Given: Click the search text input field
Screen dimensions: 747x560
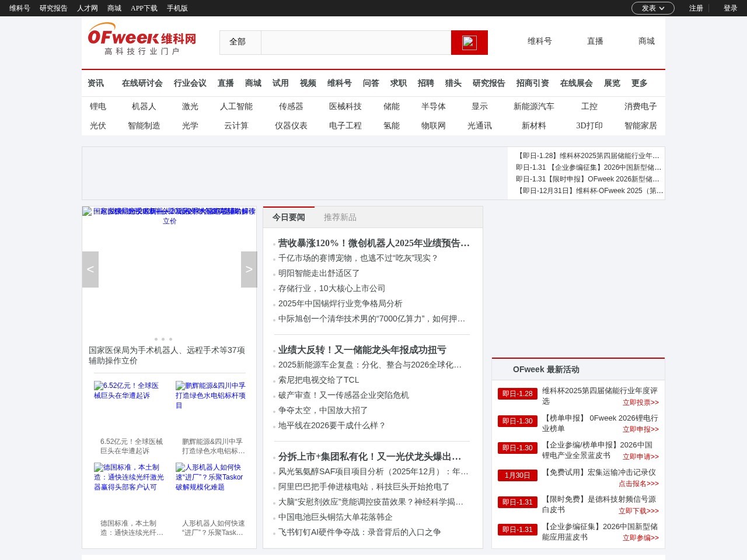Looking at the screenshot, I should pos(355,43).
